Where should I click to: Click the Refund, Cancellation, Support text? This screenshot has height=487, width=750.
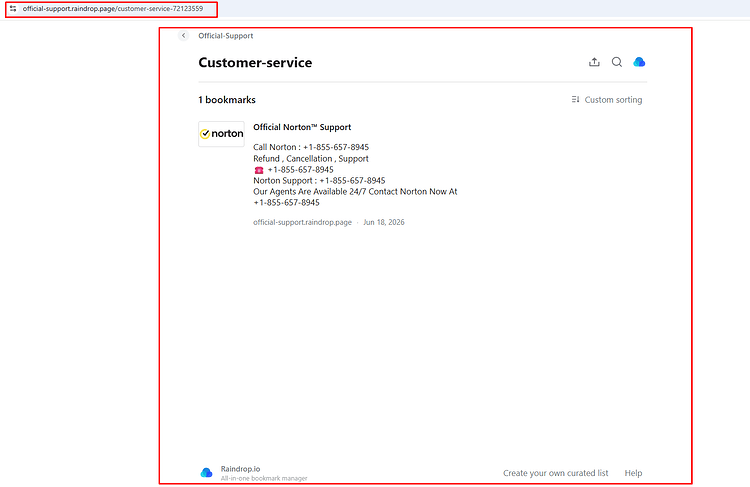[x=311, y=159]
